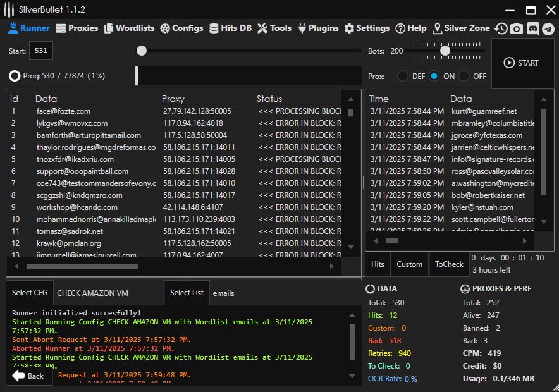This screenshot has width=559, height=392.
Task: Select row workshop@hcando.com
Action: pos(174,207)
